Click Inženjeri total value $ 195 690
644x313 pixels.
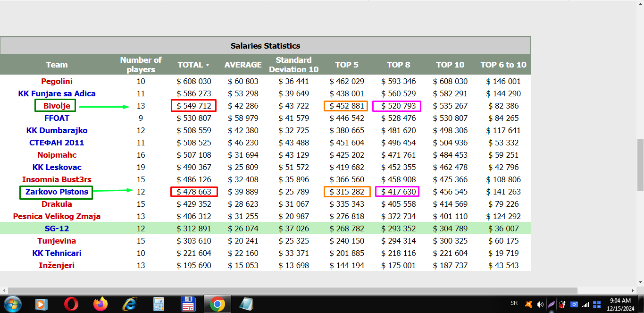tap(194, 265)
